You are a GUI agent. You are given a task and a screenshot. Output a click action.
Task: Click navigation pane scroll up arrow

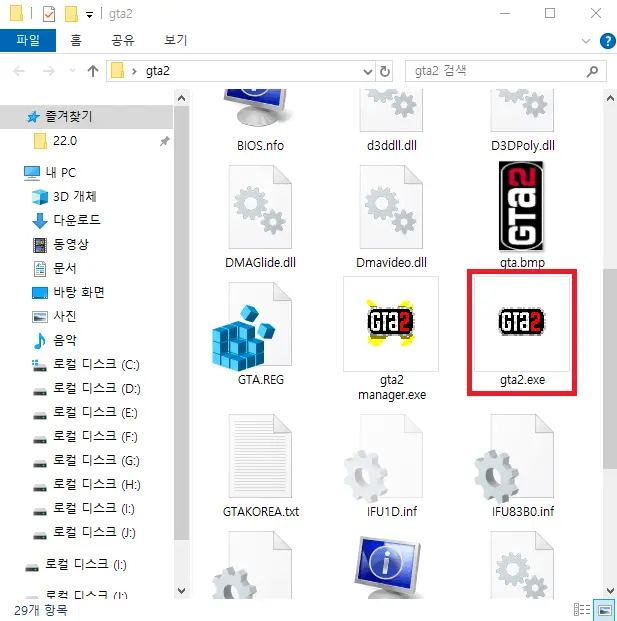[x=181, y=98]
